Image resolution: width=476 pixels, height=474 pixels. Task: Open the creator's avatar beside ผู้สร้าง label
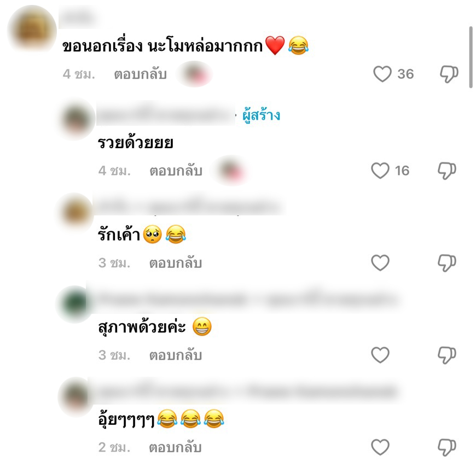[x=76, y=119]
